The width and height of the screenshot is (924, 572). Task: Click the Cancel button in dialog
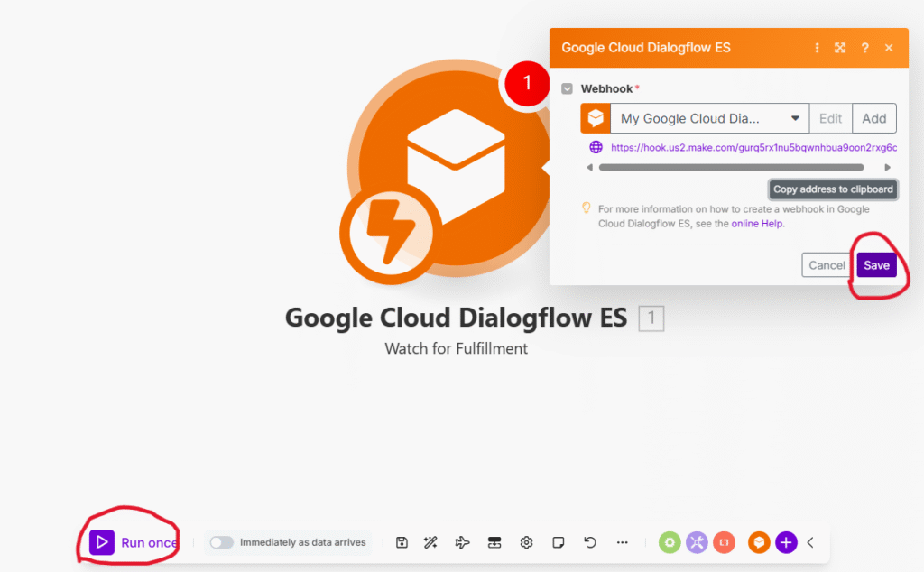click(x=827, y=265)
